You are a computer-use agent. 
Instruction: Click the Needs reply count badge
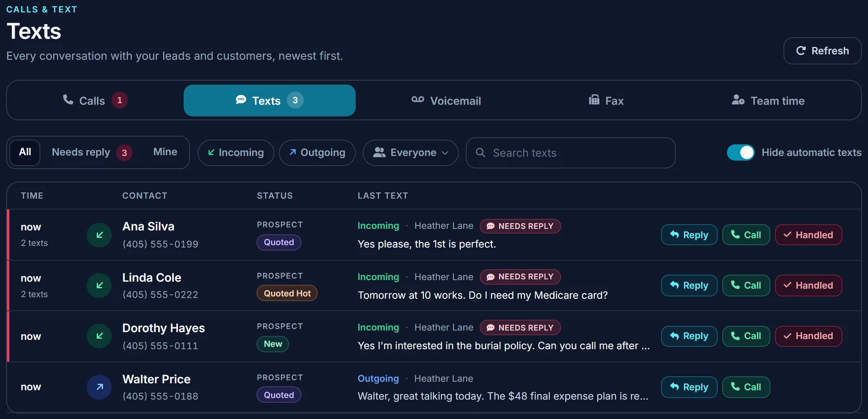[124, 153]
